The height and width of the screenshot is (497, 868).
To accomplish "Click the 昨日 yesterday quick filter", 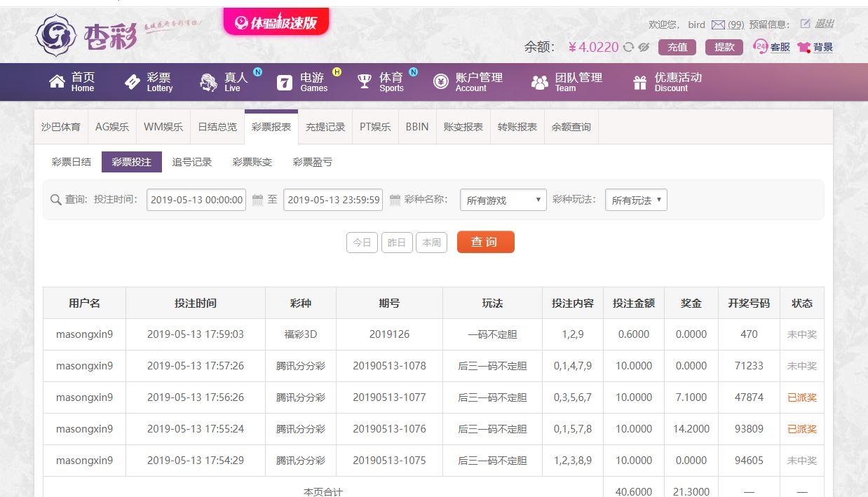I will click(x=397, y=243).
